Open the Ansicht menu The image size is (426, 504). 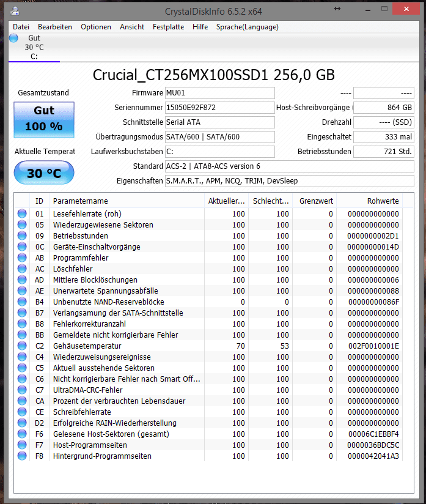(132, 27)
